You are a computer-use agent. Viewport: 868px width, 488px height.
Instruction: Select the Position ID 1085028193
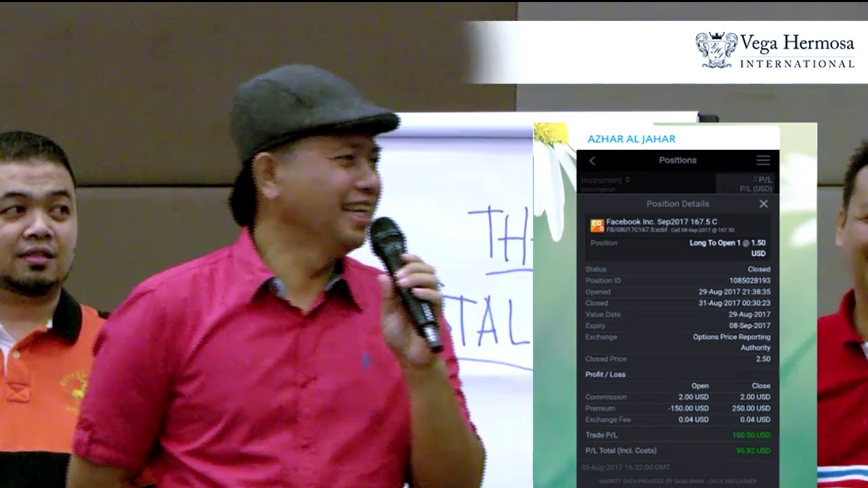(x=749, y=281)
